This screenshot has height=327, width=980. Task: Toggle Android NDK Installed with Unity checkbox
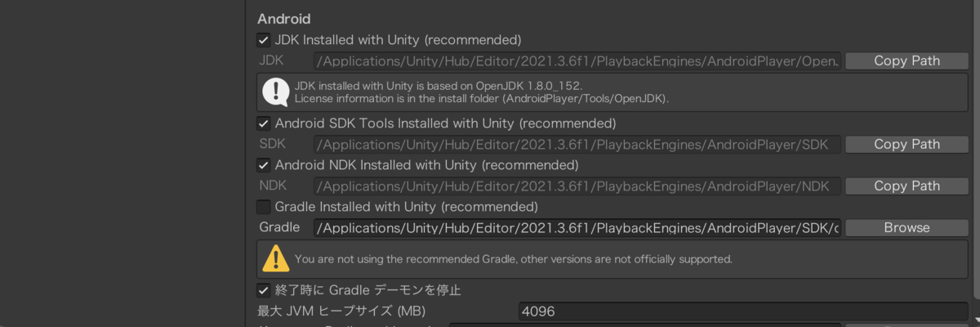click(264, 165)
